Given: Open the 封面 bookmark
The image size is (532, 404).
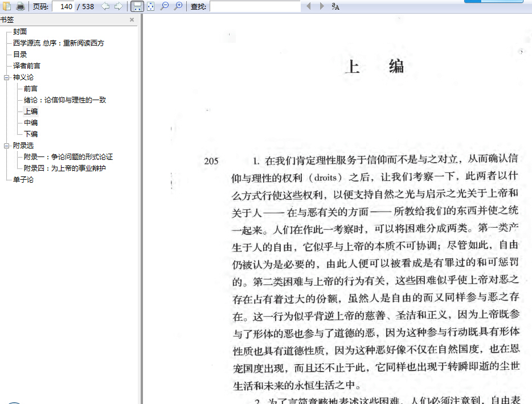Looking at the screenshot, I should (20, 31).
